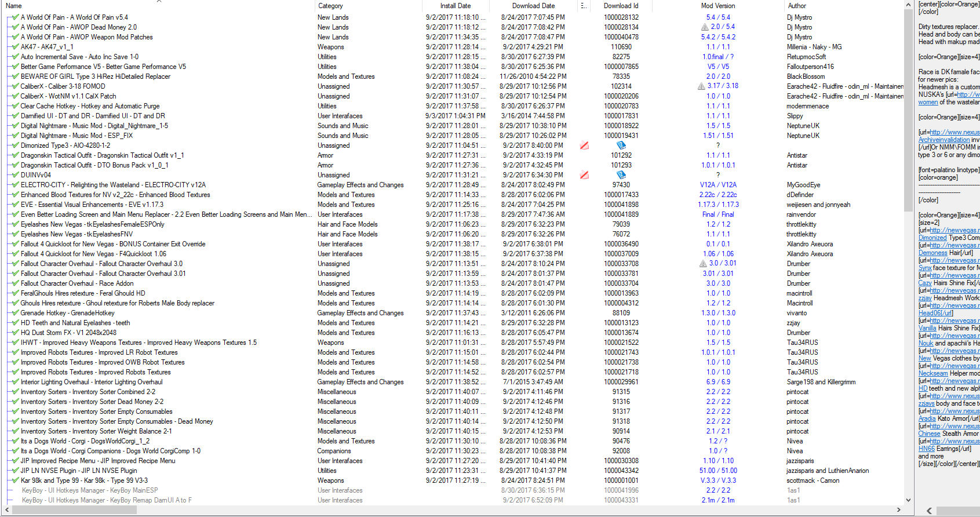Click author cell 'Sarge198 and Killergrimm'
The image size is (980, 517).
pos(821,382)
